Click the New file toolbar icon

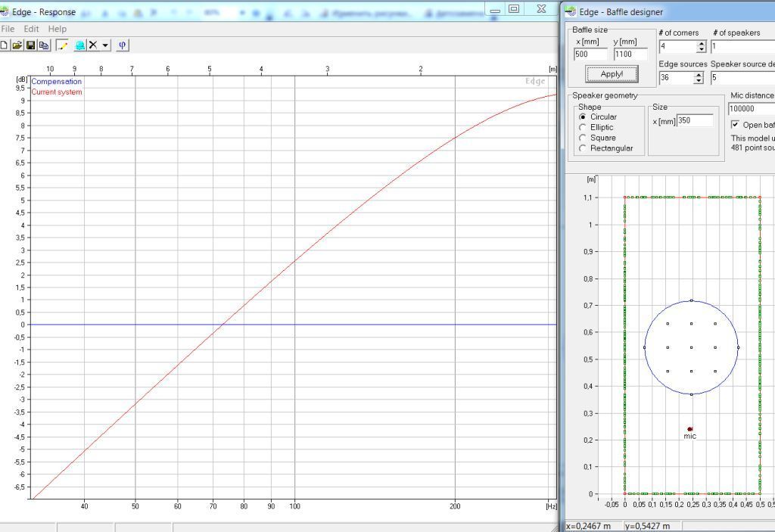coord(4,45)
